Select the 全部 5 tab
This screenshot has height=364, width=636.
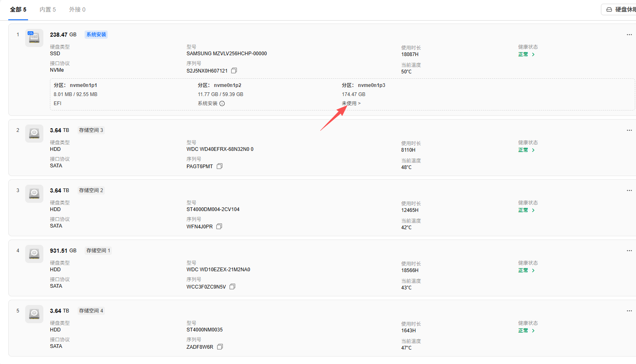coord(18,9)
